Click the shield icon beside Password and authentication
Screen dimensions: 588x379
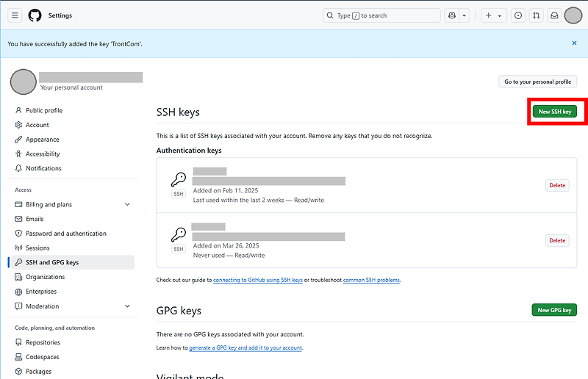[18, 233]
